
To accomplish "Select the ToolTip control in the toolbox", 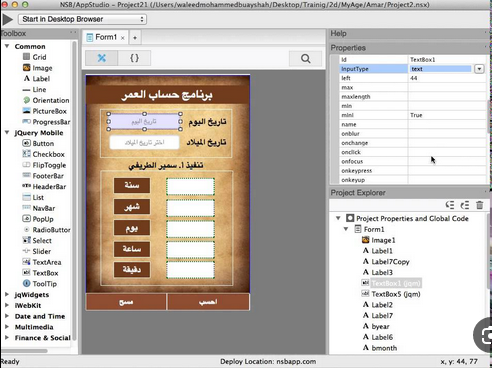I will [39, 284].
